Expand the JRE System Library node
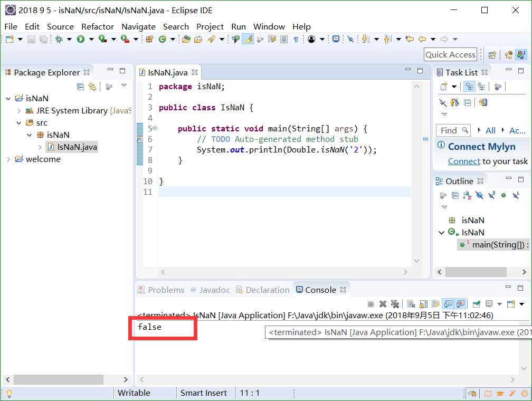532x401 pixels. click(x=19, y=111)
